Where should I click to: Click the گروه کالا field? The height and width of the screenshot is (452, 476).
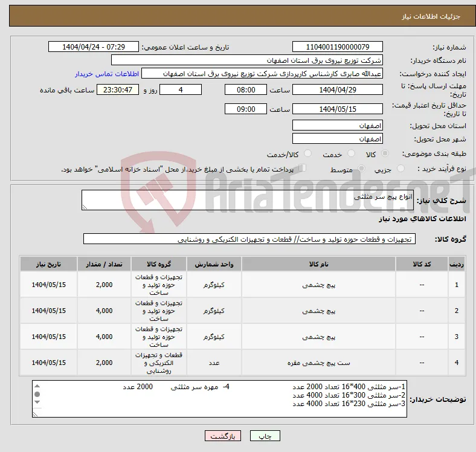[x=249, y=239]
